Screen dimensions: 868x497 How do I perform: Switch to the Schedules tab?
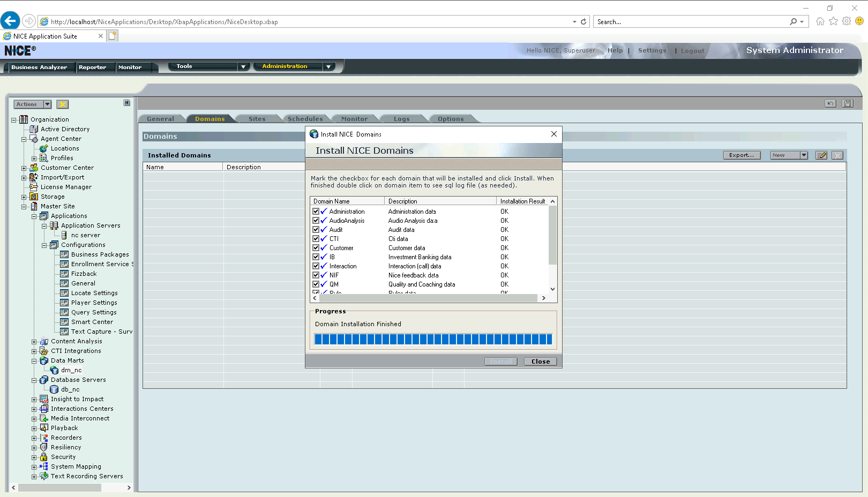tap(305, 119)
